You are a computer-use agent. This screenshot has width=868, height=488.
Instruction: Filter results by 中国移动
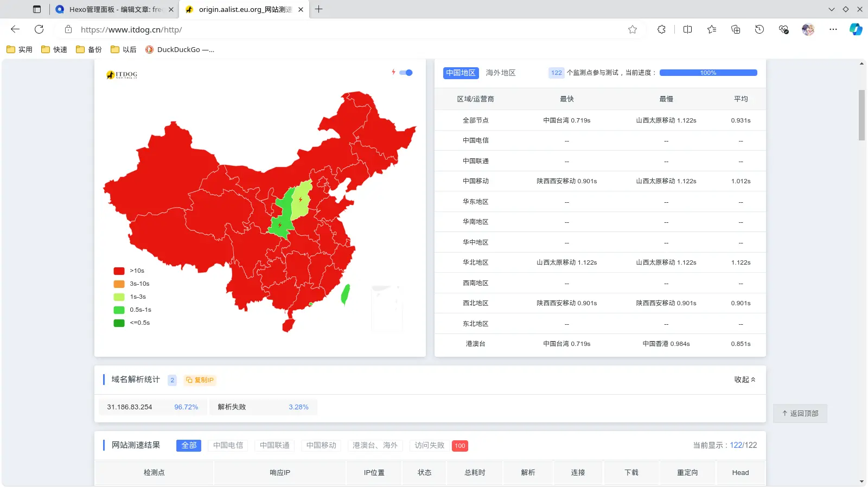[x=321, y=445]
